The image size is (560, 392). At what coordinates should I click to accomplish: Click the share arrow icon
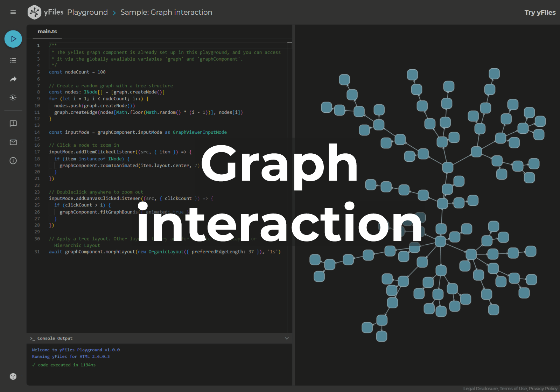(x=13, y=79)
